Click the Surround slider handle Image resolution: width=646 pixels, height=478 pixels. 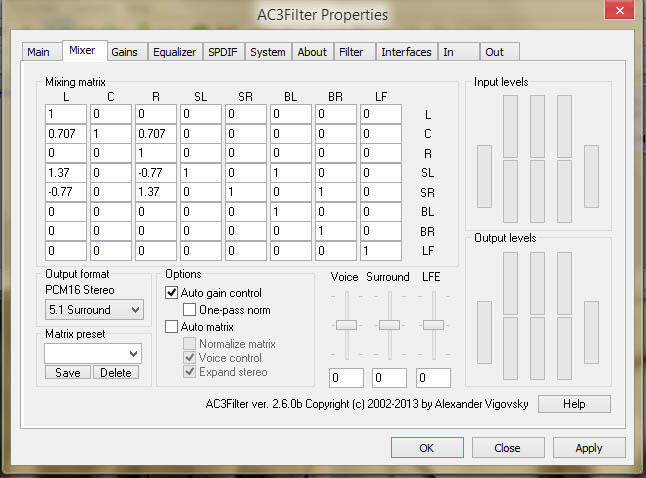pos(389,325)
